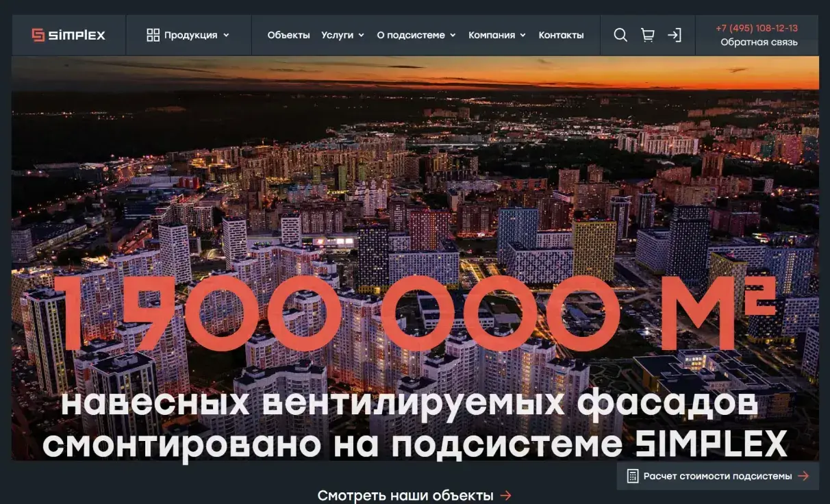Click the text смонтировано на подсистеме SIMPLEX
The width and height of the screenshot is (830, 504).
point(415,444)
